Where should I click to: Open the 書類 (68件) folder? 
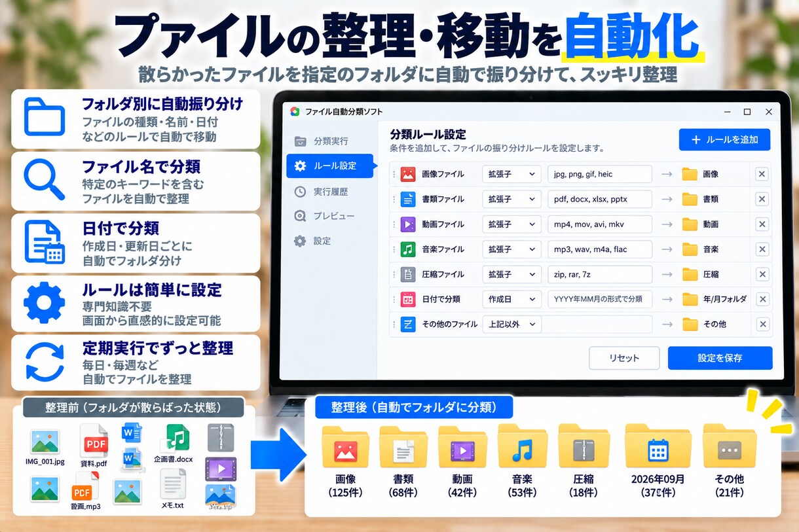(x=403, y=446)
